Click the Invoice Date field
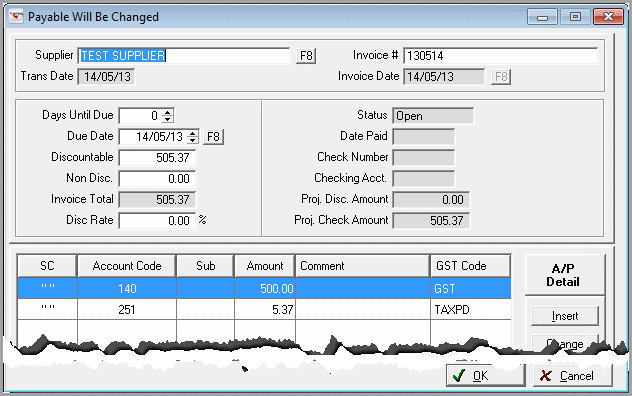The image size is (632, 396). point(444,77)
